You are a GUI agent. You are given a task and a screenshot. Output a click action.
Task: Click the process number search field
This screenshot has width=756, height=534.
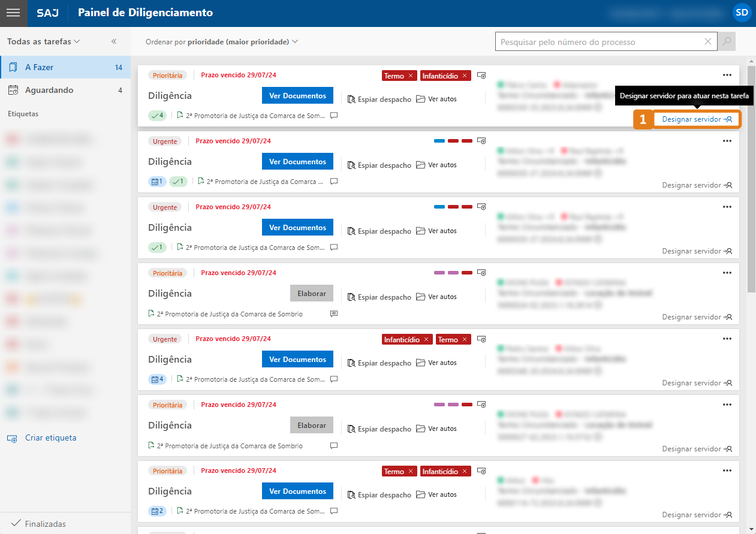600,42
